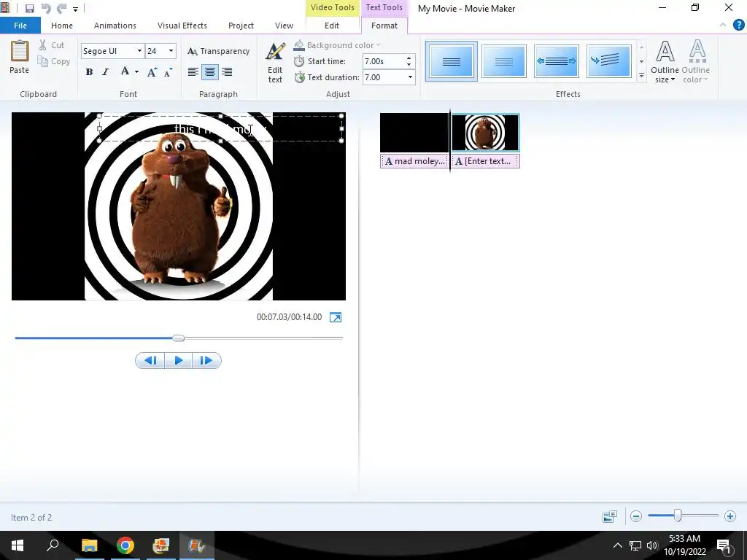
Task: Open Google Chrome from taskbar
Action: (125, 545)
